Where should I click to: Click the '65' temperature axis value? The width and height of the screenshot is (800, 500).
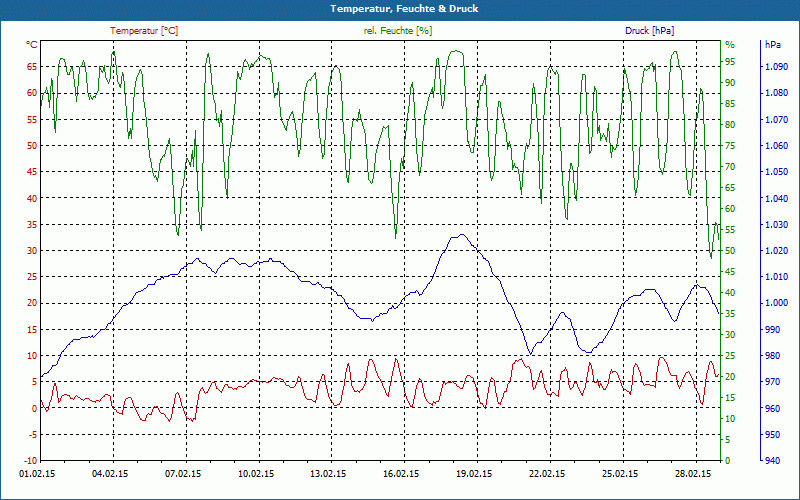[x=32, y=66]
